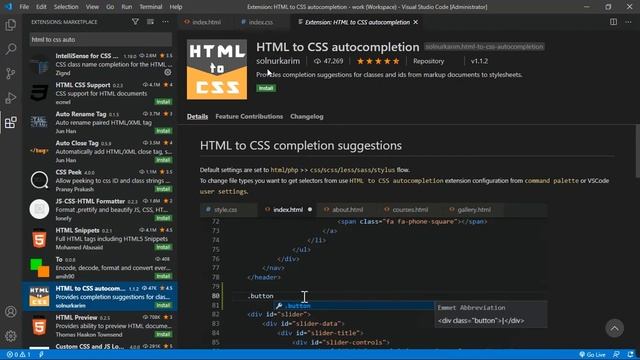Install the JS-CSS-HTML Formatter extension
Image resolution: width=640 pixels, height=360 pixels.
(163, 218)
